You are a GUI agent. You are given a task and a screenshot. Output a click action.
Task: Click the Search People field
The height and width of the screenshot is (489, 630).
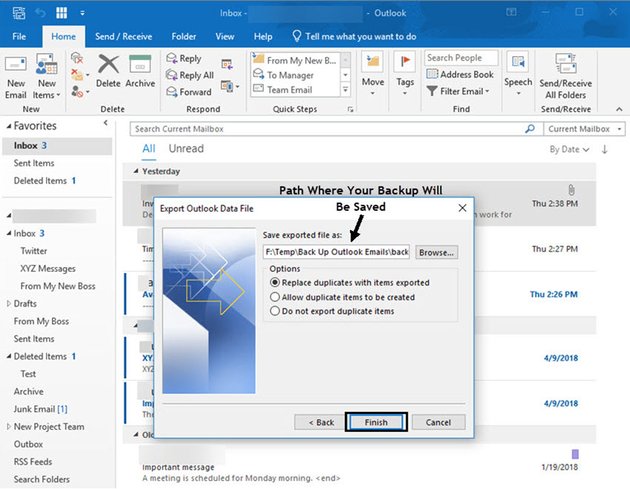point(461,58)
